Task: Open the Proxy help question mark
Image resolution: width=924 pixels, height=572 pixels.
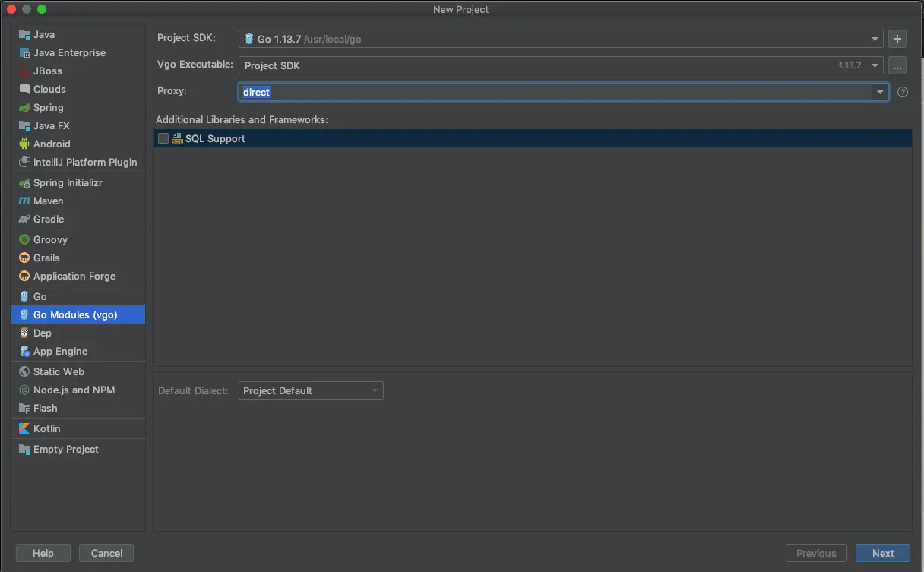Action: click(903, 92)
